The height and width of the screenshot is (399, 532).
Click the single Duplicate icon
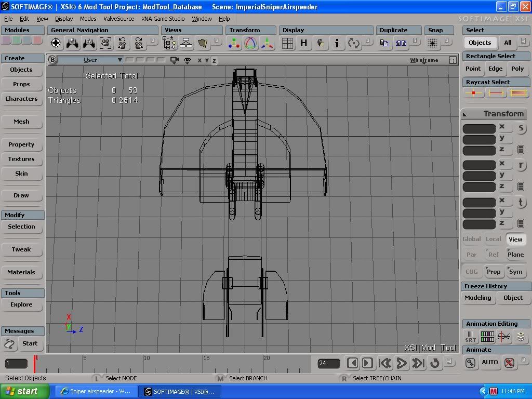(384, 43)
